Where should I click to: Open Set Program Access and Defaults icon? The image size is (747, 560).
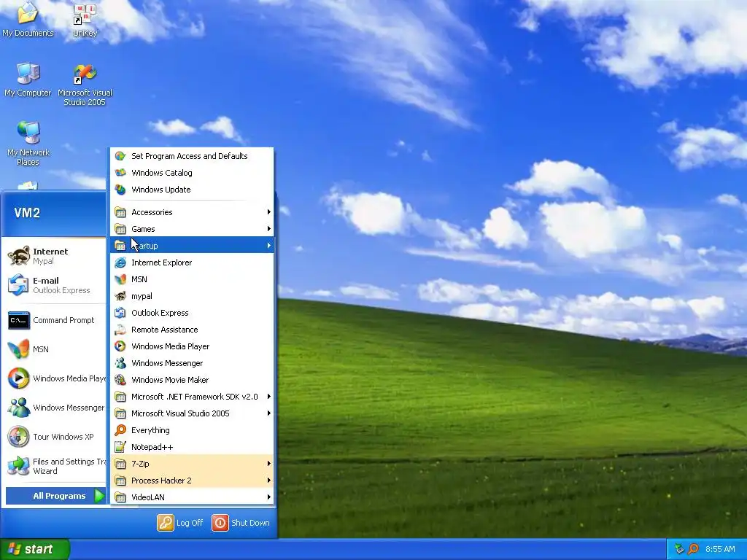tap(120, 156)
